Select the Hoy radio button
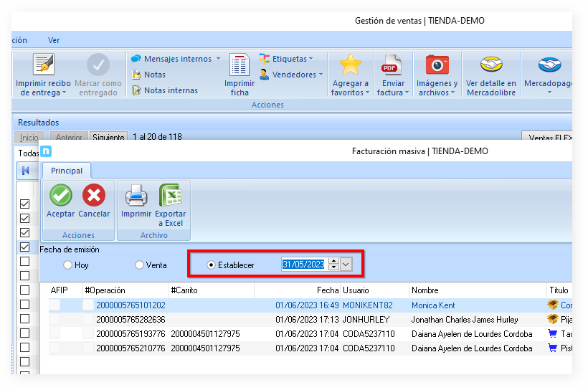Viewport: 588px width, 390px height. click(x=68, y=265)
